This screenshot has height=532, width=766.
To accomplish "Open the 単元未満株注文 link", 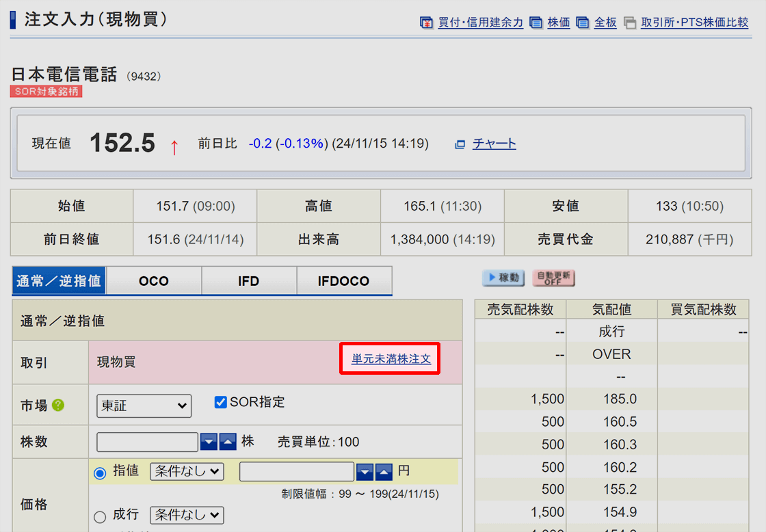I will (x=391, y=359).
